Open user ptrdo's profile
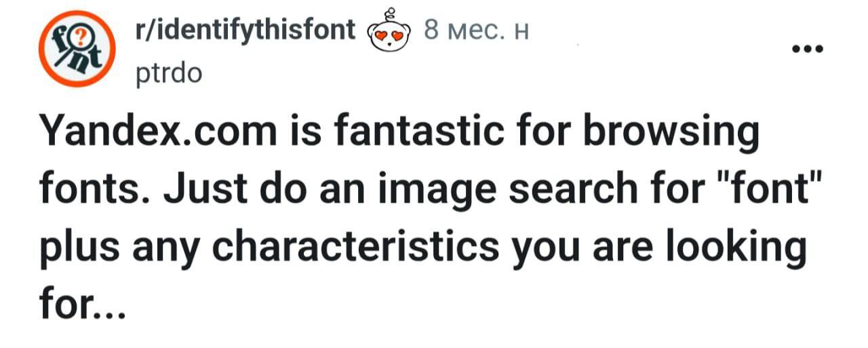 170,73
